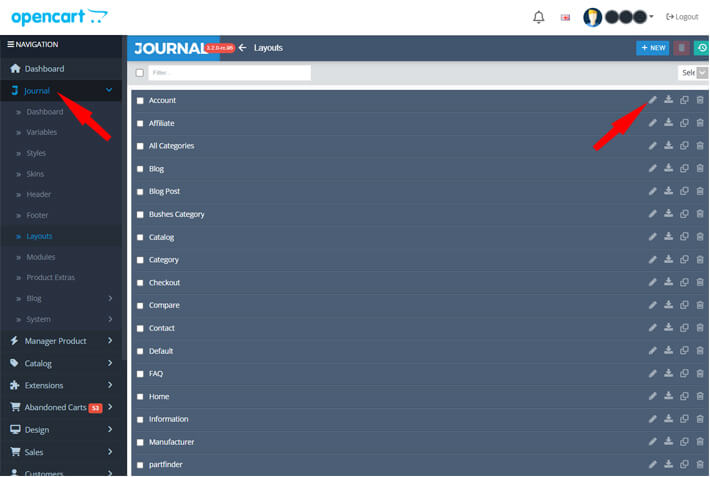
Task: Open Skins under Journal
Action: pos(35,174)
